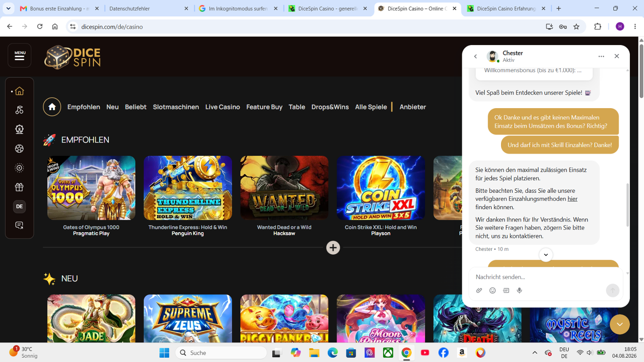Open Thunderline Express Hold & Win thumbnail

pyautogui.click(x=188, y=188)
